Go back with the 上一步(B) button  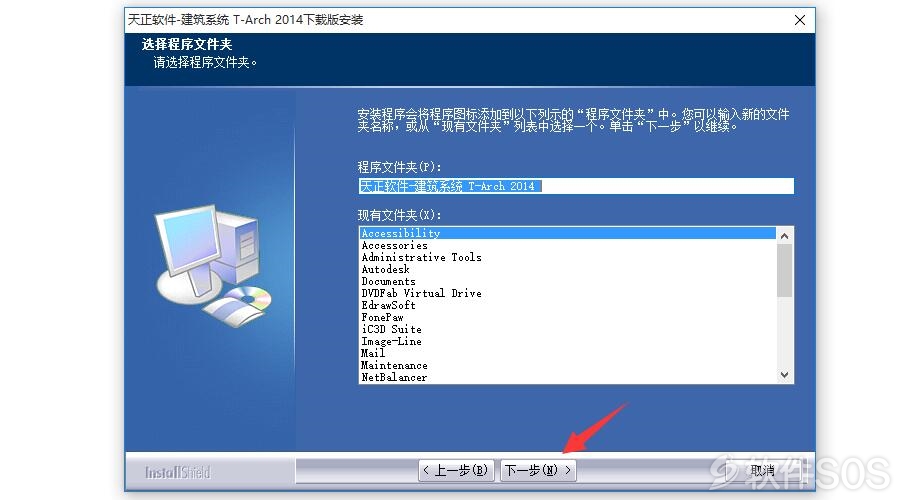point(455,470)
